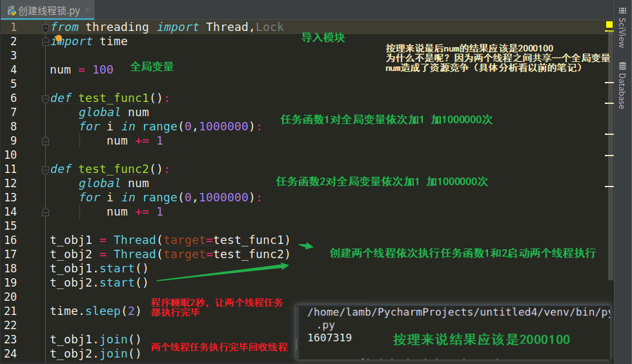The height and width of the screenshot is (364, 632).
Task: Click 't_obj1.join()' on line 23
Action: pyautogui.click(x=96, y=339)
